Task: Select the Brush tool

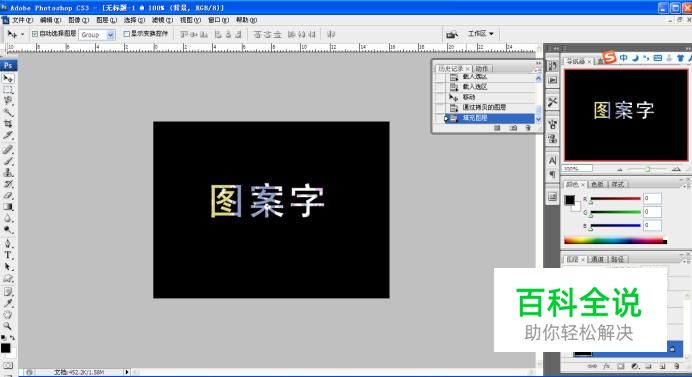Action: click(8, 161)
